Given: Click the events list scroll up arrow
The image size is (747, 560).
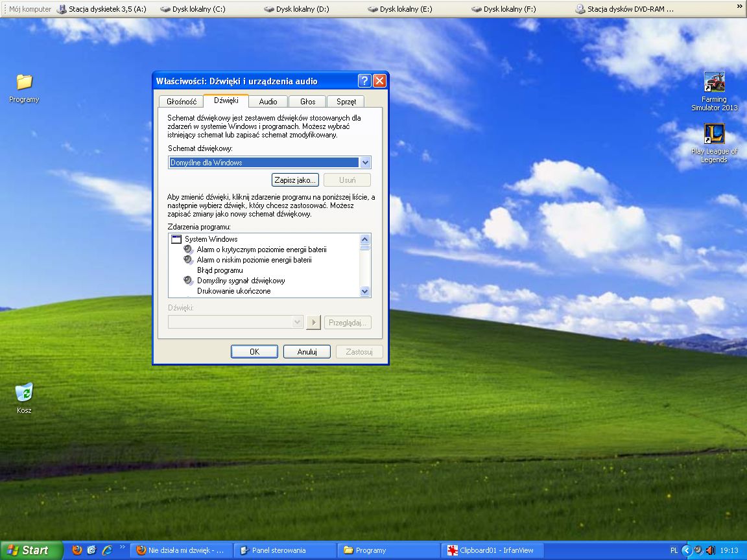Looking at the screenshot, I should click(x=365, y=239).
